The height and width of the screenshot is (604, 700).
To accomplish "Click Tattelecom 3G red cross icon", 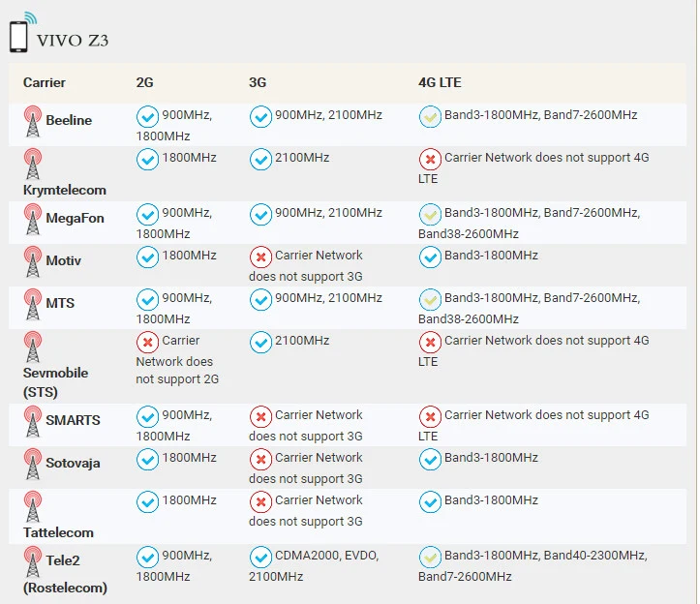I will click(x=260, y=502).
